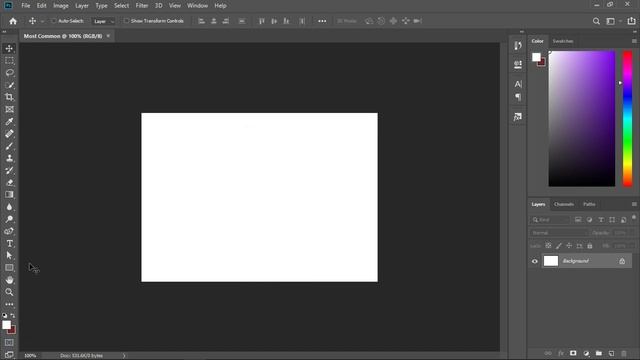The height and width of the screenshot is (360, 640).
Task: Expand the status bar info arrow
Action: click(x=124, y=356)
